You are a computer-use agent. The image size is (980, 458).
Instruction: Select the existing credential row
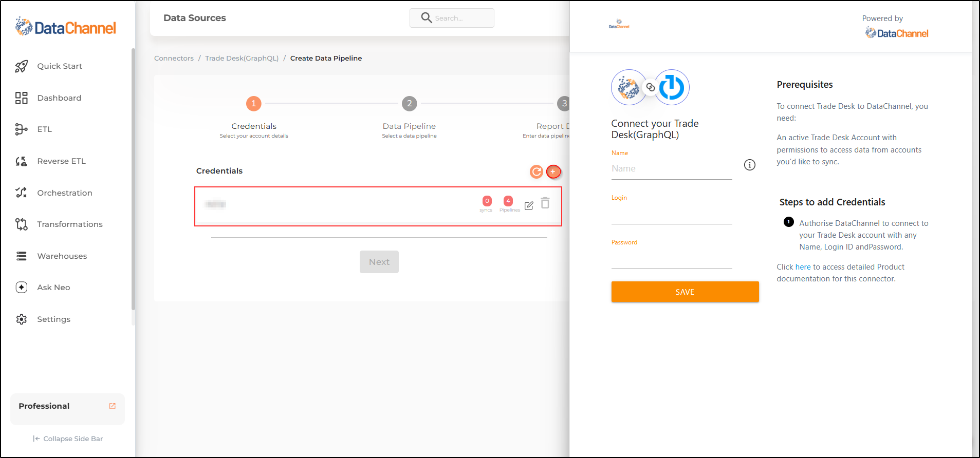pyautogui.click(x=378, y=206)
